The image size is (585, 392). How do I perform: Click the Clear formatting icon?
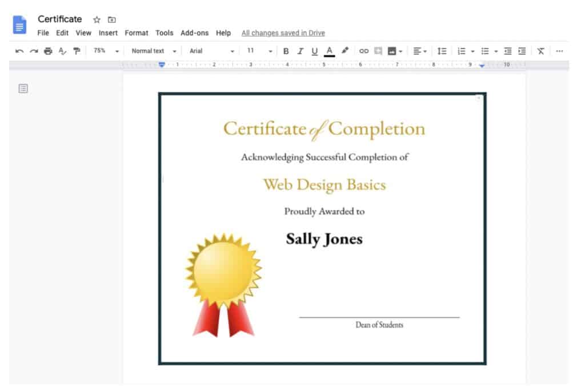point(540,51)
